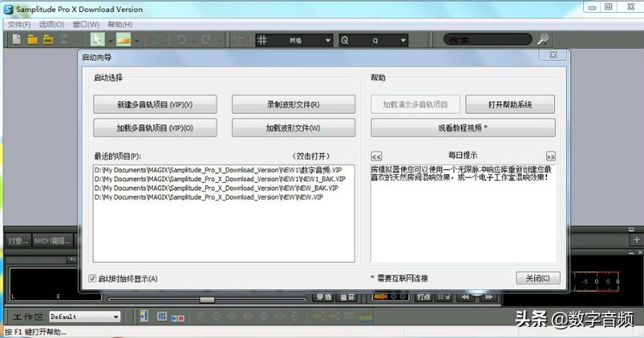This screenshot has width=644, height=338.
Task: Select recent project NEW\NEW_BAK.VIP
Action: 216,188
